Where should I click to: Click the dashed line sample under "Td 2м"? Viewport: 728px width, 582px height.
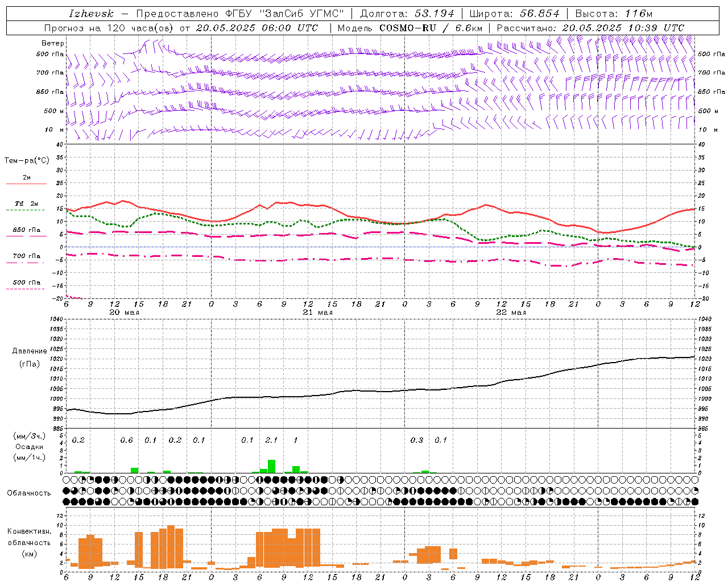(25, 210)
